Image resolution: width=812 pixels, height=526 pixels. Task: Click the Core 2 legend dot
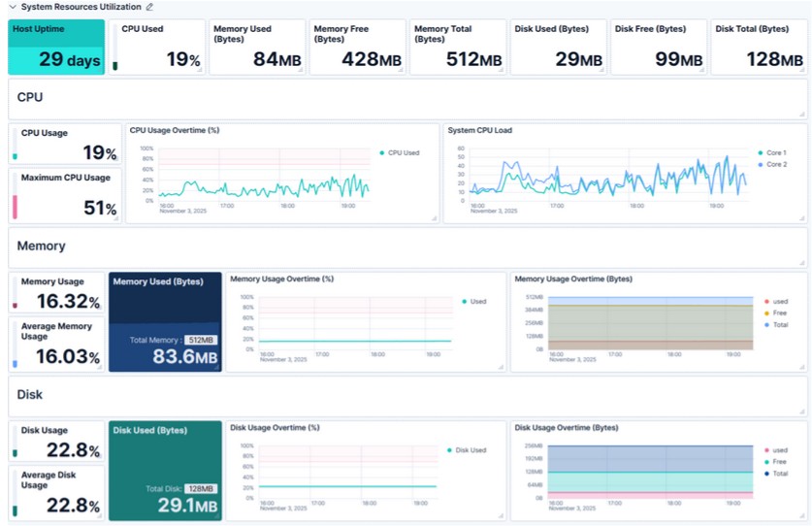(761, 164)
